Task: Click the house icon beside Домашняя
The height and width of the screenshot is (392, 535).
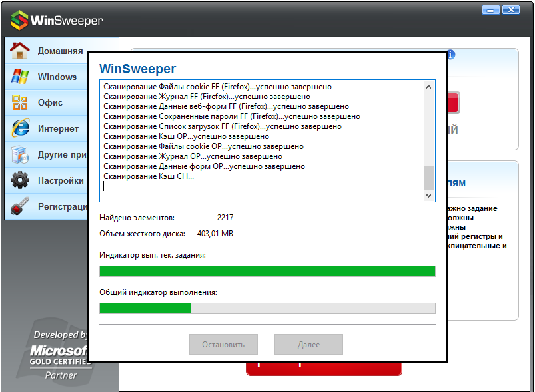Action: pyautogui.click(x=20, y=51)
